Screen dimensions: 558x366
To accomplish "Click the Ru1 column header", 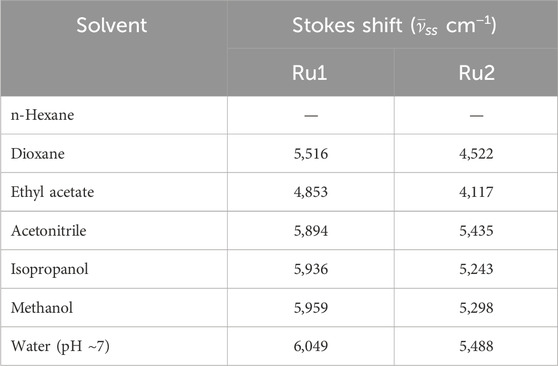I will point(310,73).
